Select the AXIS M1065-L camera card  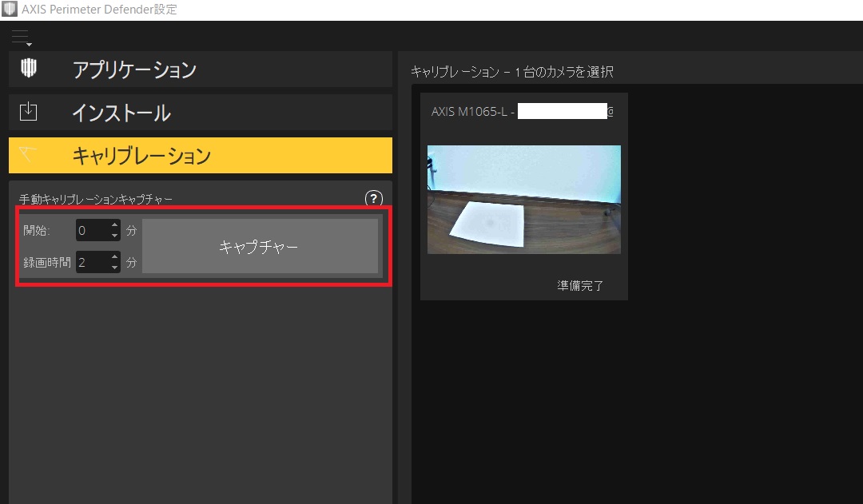coord(523,196)
